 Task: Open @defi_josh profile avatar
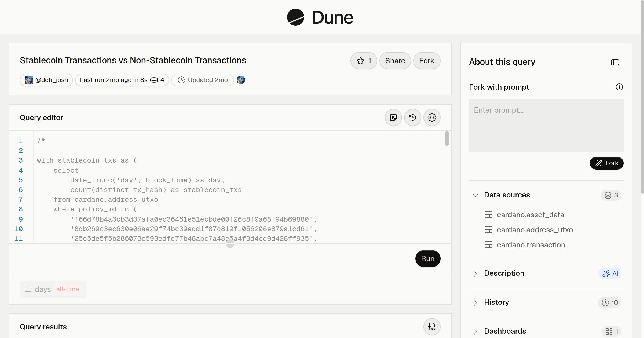pyautogui.click(x=29, y=80)
